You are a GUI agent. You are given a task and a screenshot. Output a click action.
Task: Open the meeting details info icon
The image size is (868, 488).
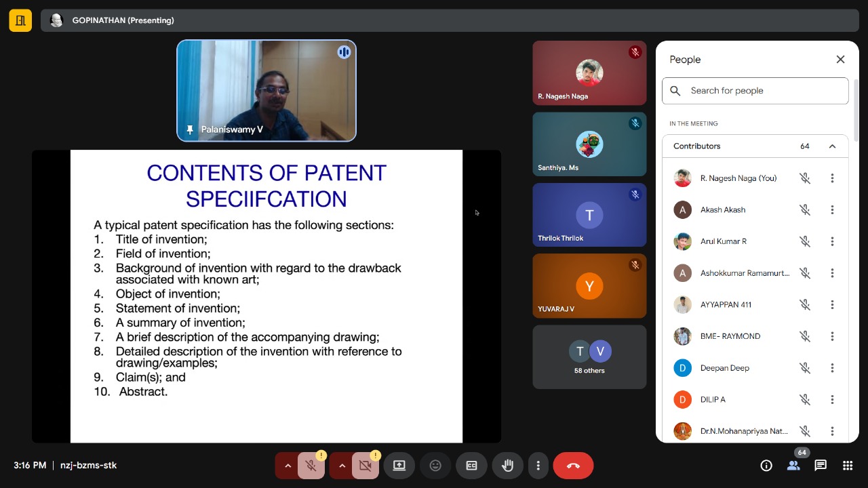tap(766, 466)
